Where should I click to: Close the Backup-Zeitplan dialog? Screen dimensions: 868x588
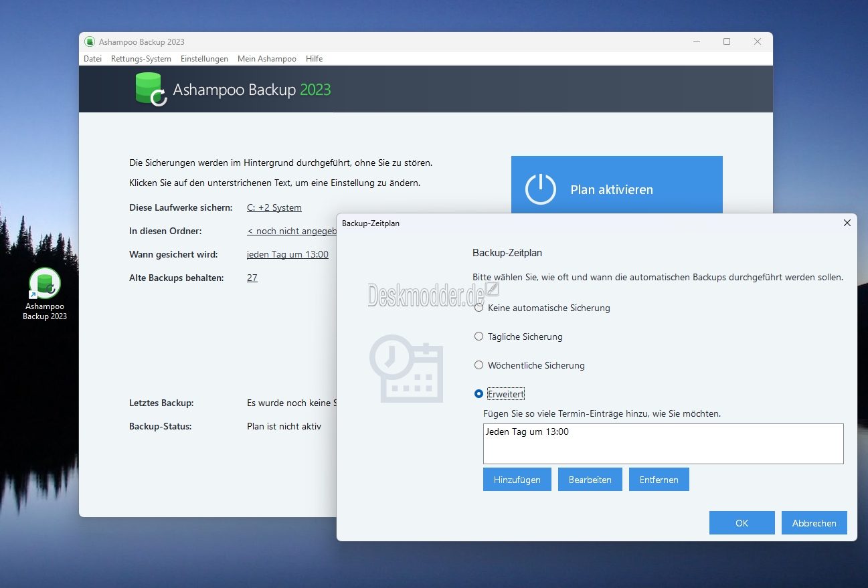point(847,223)
